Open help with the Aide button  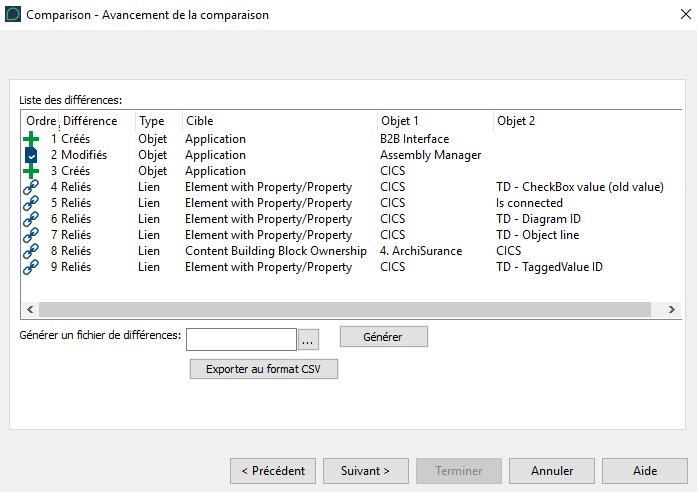(645, 470)
